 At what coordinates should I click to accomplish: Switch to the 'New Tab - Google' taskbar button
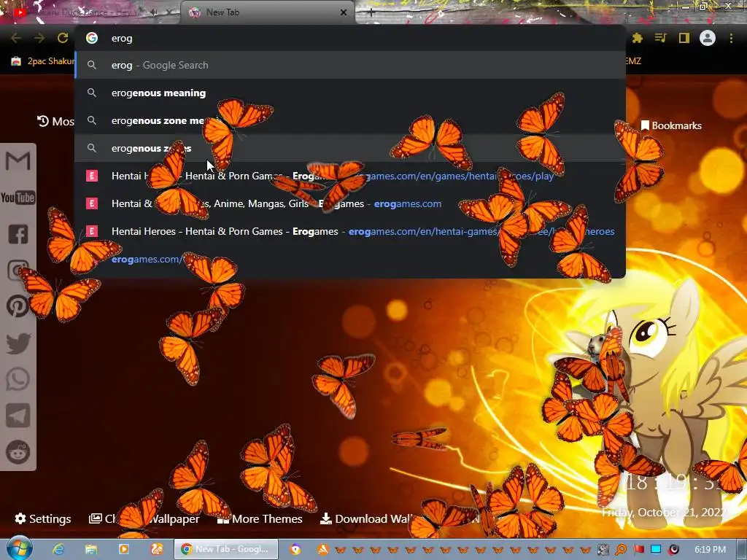pyautogui.click(x=226, y=549)
